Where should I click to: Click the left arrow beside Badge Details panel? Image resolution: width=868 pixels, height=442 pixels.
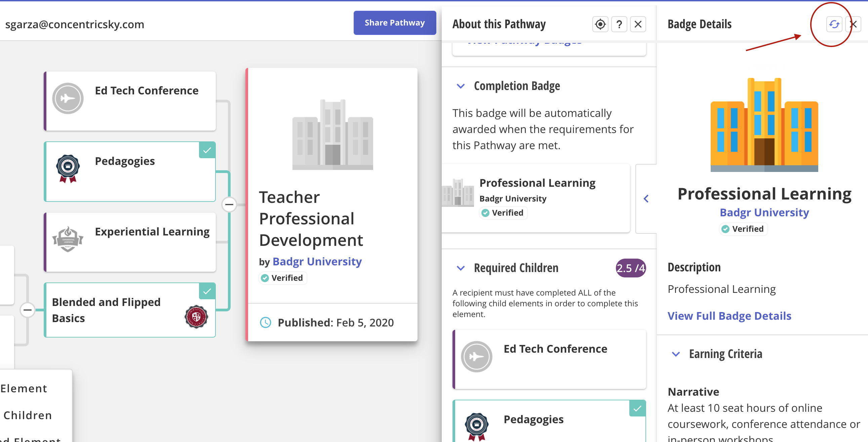click(646, 198)
